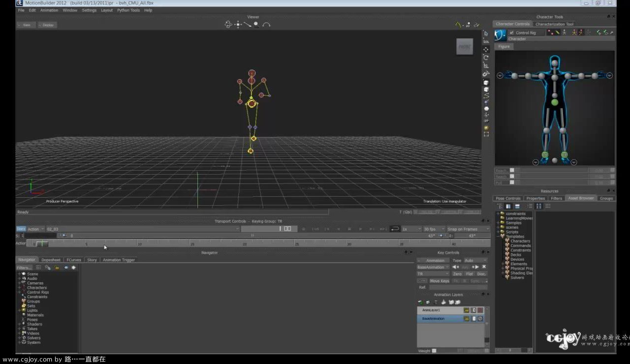Click the bounding-box square icon in viewer toolbar
The width and height of the screenshot is (630, 364).
click(486, 134)
